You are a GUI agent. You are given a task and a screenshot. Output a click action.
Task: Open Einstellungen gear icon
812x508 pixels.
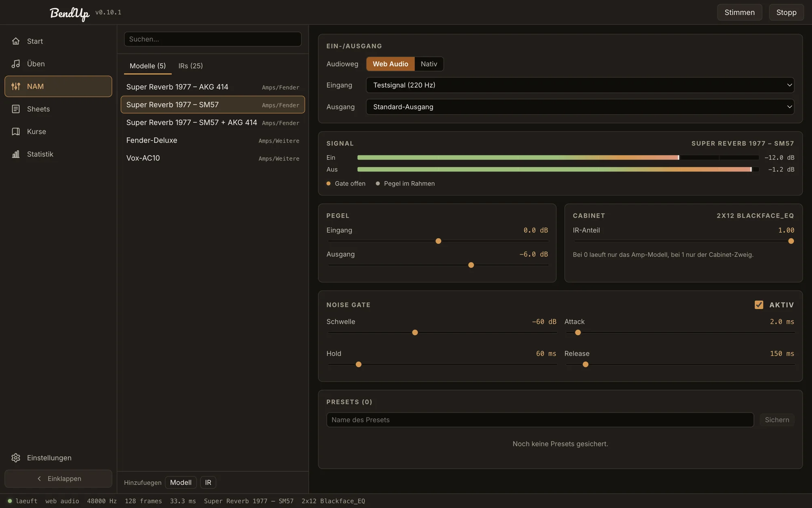[x=16, y=458]
